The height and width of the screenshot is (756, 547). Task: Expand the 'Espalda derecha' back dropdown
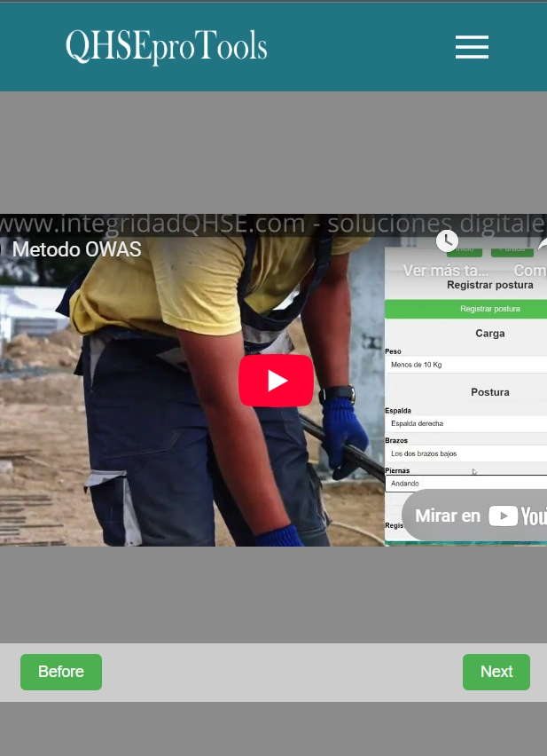click(x=465, y=423)
